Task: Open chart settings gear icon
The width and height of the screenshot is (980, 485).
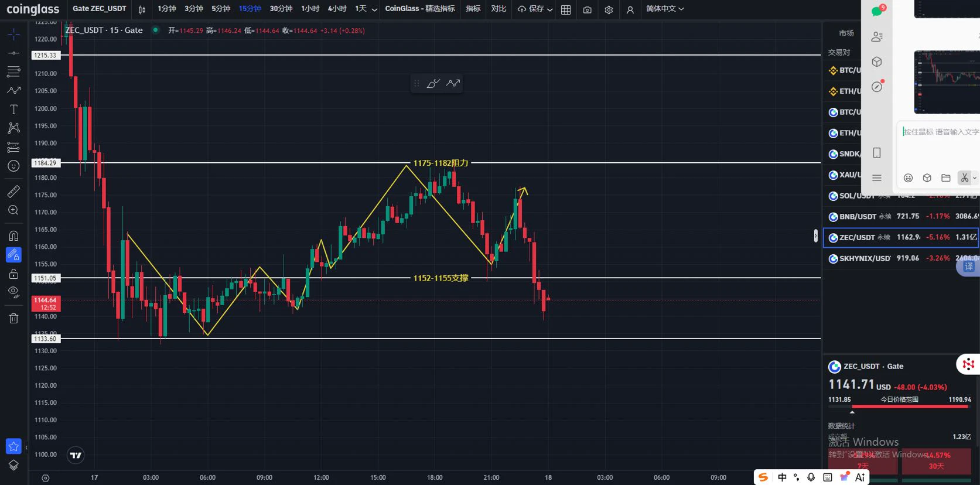Action: tap(609, 9)
